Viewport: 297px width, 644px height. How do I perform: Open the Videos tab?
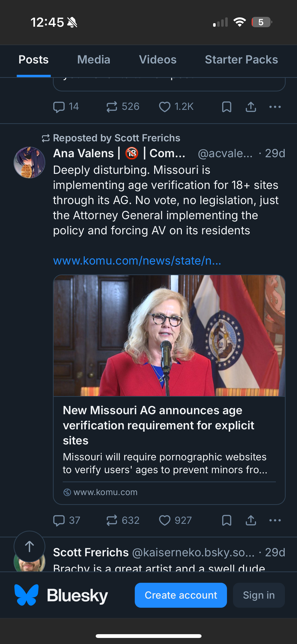pyautogui.click(x=158, y=60)
